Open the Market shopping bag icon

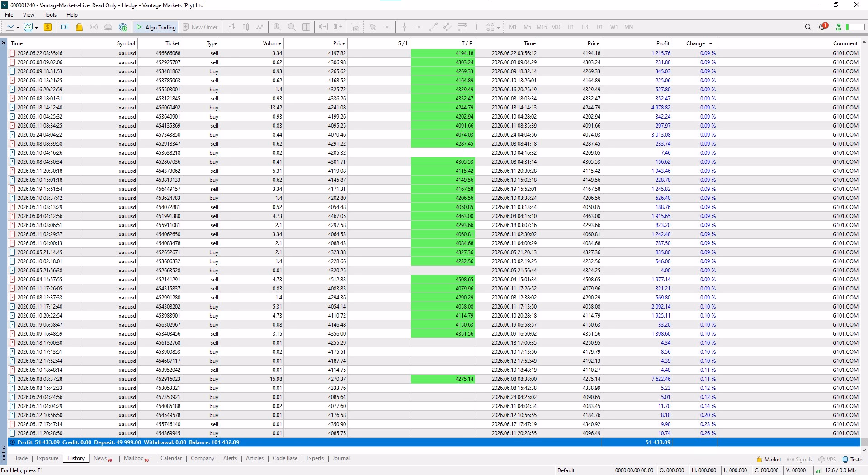pyautogui.click(x=80, y=27)
